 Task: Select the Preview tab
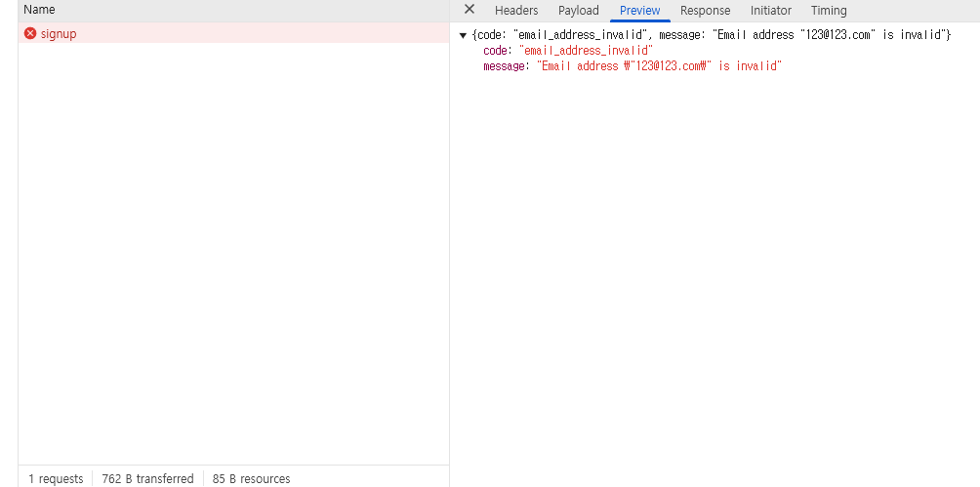(x=640, y=11)
